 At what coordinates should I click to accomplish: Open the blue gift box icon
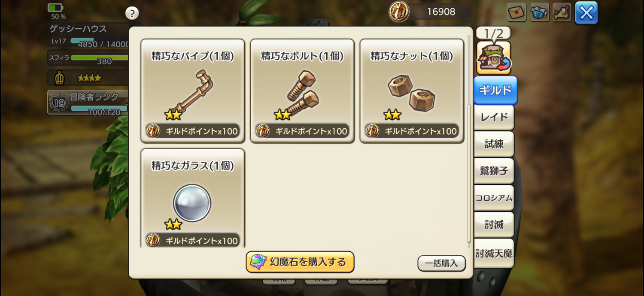pos(540,12)
